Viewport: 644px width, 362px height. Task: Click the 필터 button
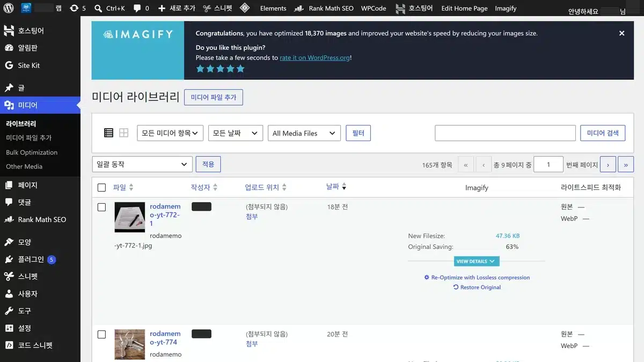358,133
